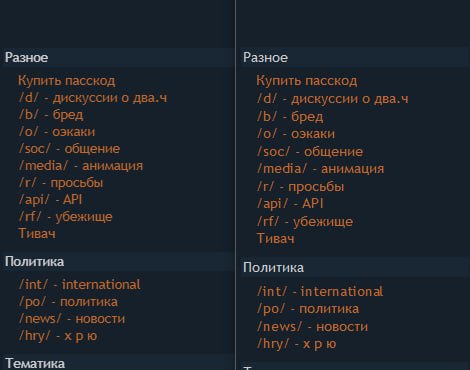470x370 pixels.
Task: Open /news/ новости in right panel
Action: point(313,327)
